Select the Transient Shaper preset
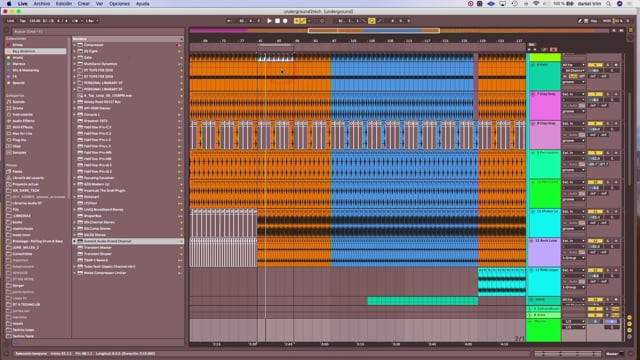 (98, 254)
